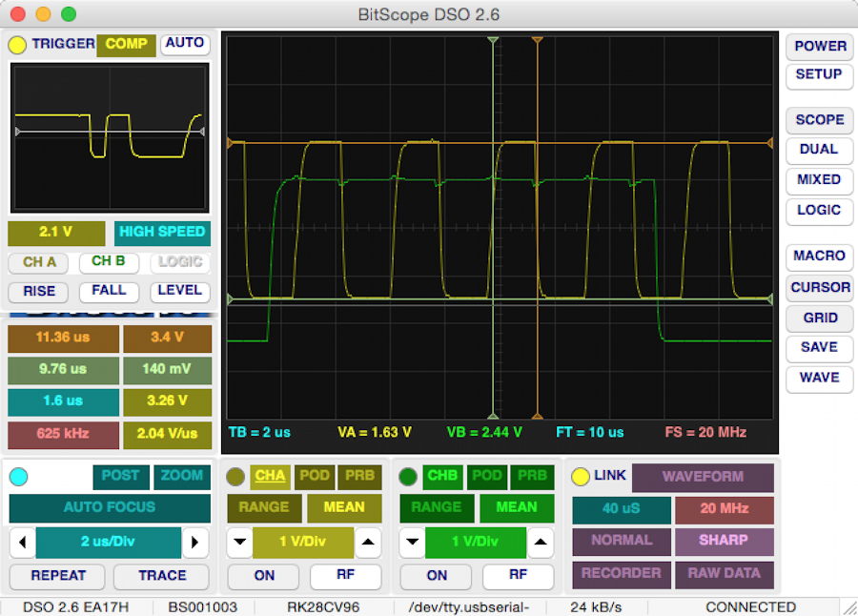This screenshot has height=616, width=858.
Task: Toggle MACRO display option
Action: (x=820, y=257)
